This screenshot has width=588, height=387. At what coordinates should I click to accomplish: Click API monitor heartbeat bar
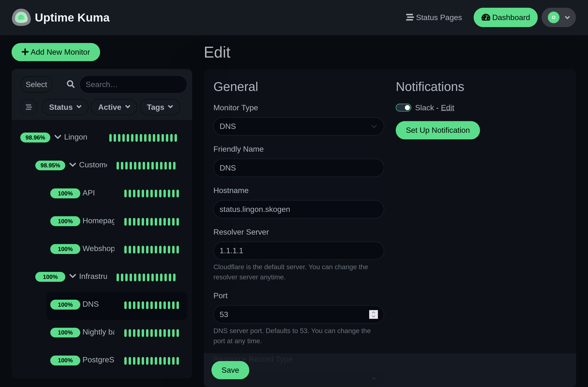pos(151,193)
